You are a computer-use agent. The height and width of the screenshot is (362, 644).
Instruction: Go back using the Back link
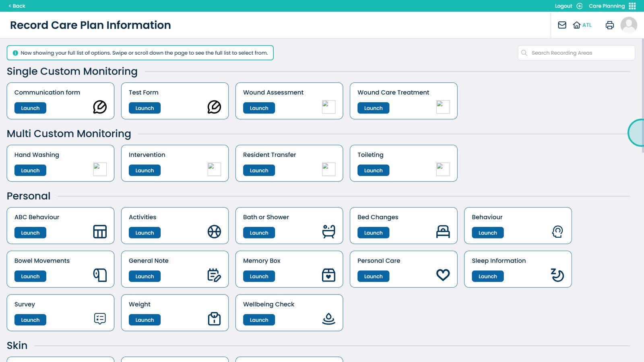tap(17, 6)
